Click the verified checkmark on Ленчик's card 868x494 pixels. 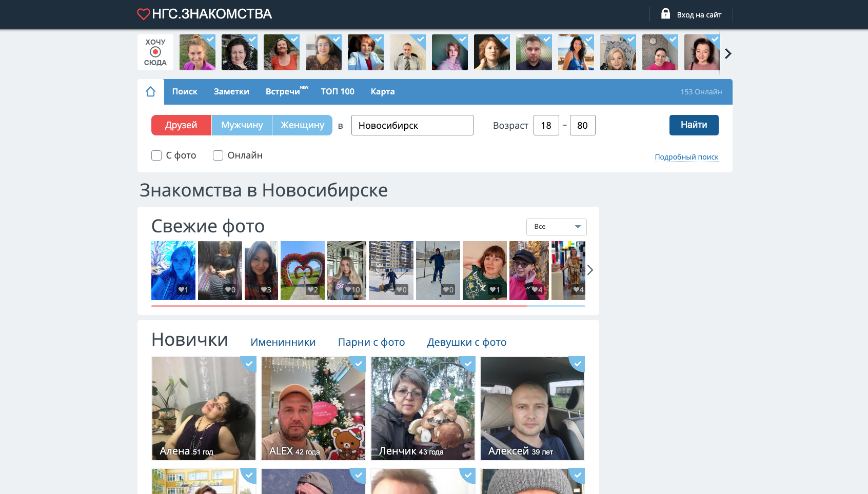tap(468, 363)
